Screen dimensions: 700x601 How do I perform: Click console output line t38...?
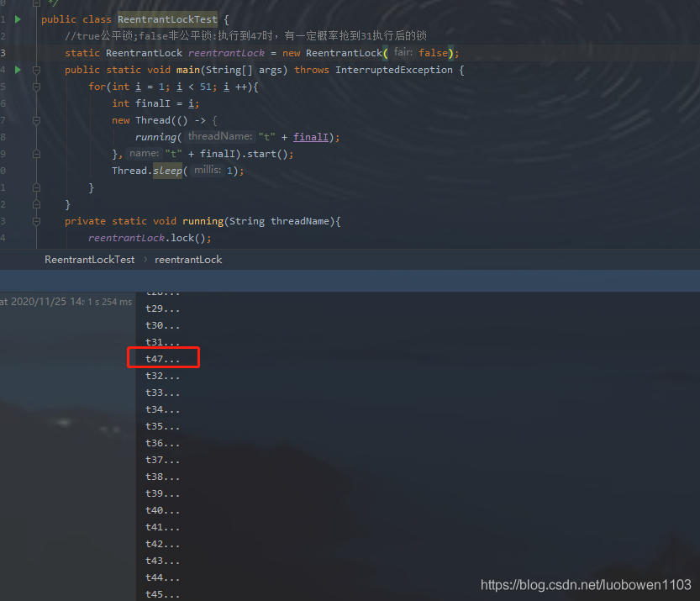162,477
